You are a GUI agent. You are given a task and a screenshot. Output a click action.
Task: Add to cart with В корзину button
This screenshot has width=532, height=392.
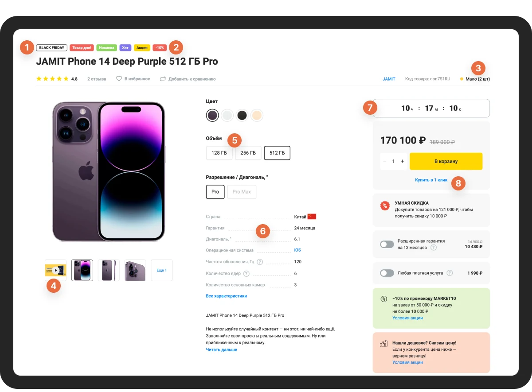(x=446, y=161)
